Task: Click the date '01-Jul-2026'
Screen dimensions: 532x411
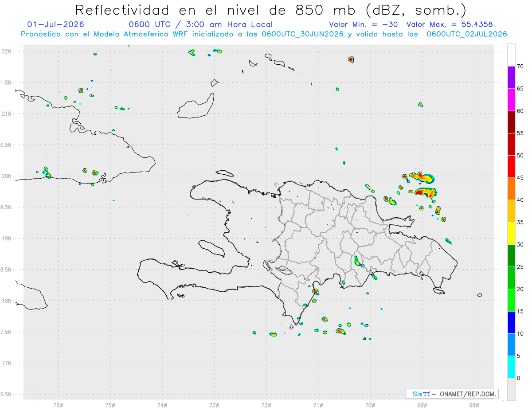Action: [56, 24]
